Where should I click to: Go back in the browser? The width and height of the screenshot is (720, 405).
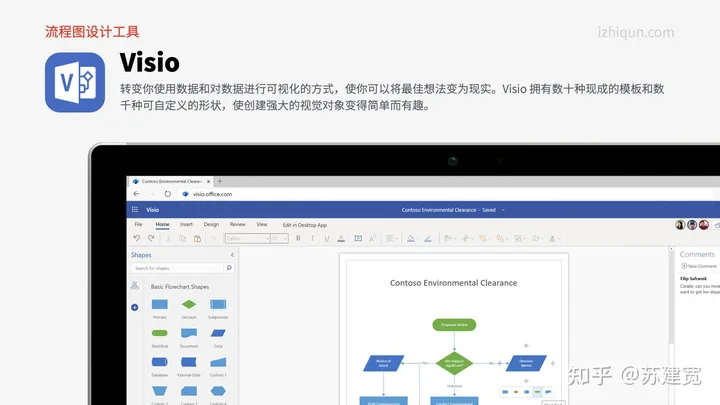136,194
